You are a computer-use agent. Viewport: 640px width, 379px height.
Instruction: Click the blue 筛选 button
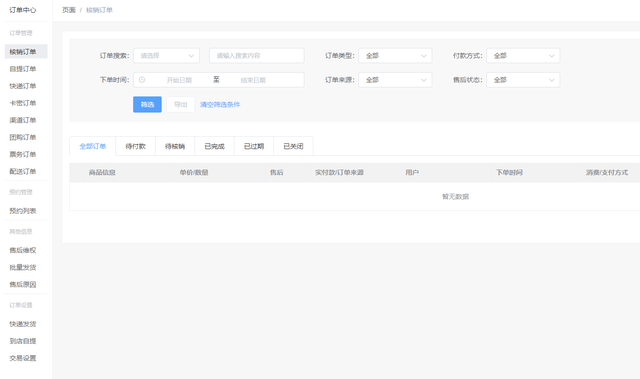coord(147,104)
